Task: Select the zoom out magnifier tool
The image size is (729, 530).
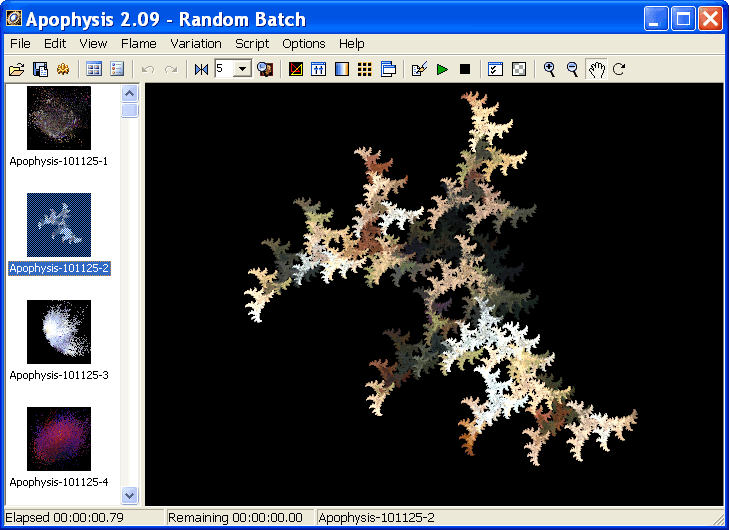Action: (573, 70)
